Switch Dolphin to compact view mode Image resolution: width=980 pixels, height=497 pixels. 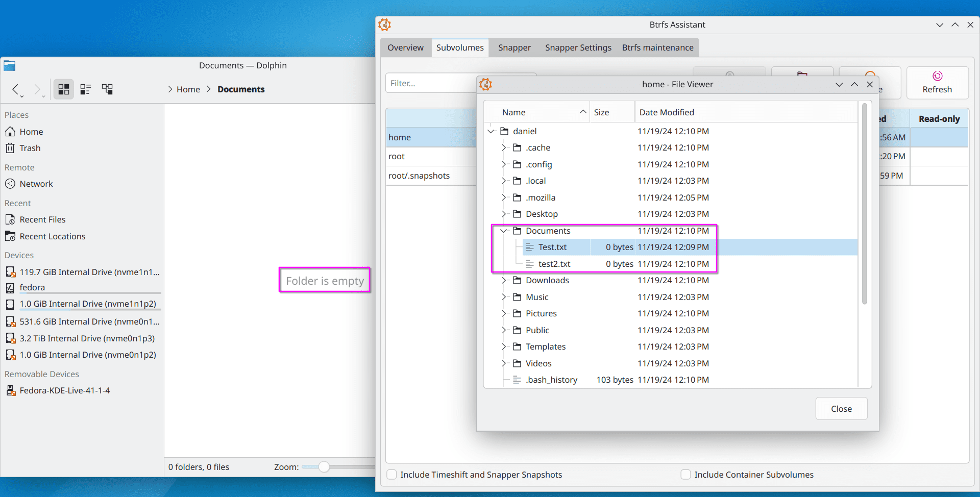pos(86,89)
